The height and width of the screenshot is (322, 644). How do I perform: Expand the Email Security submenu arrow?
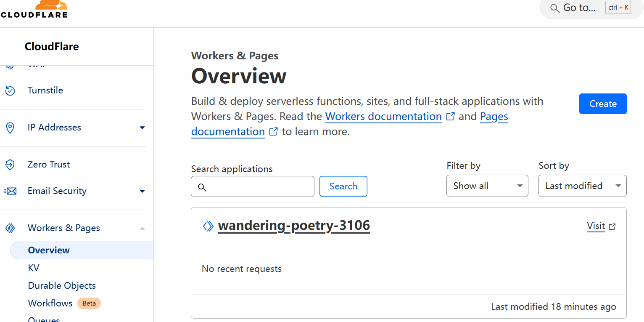tap(142, 191)
